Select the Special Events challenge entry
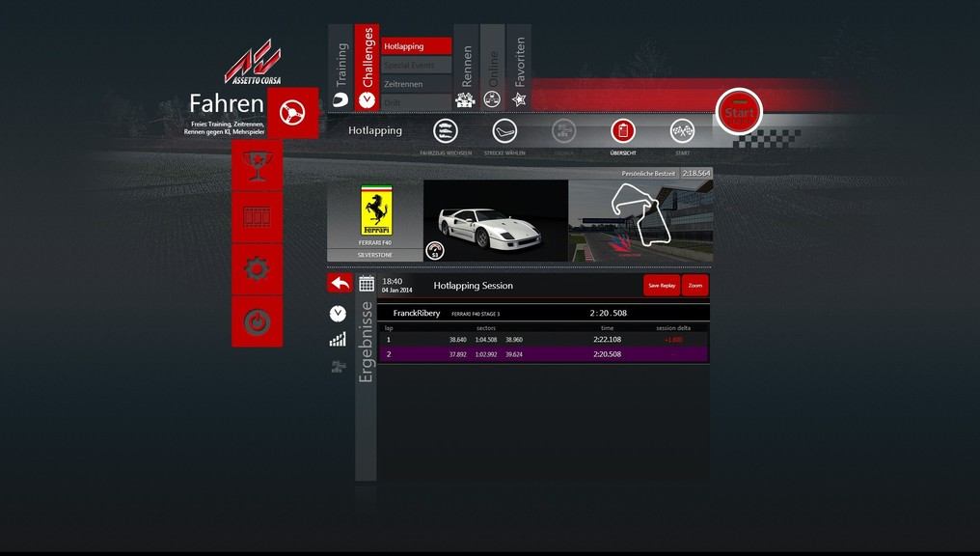The width and height of the screenshot is (980, 556). (x=417, y=65)
